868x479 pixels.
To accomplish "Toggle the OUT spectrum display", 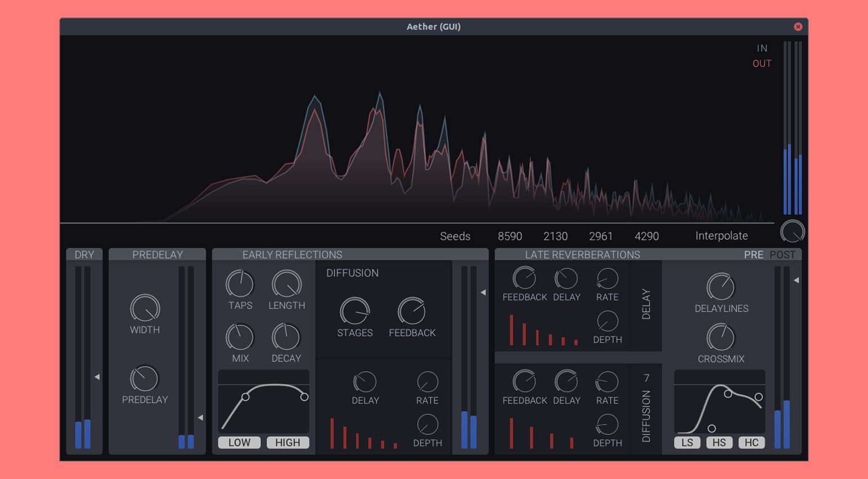I will 762,64.
